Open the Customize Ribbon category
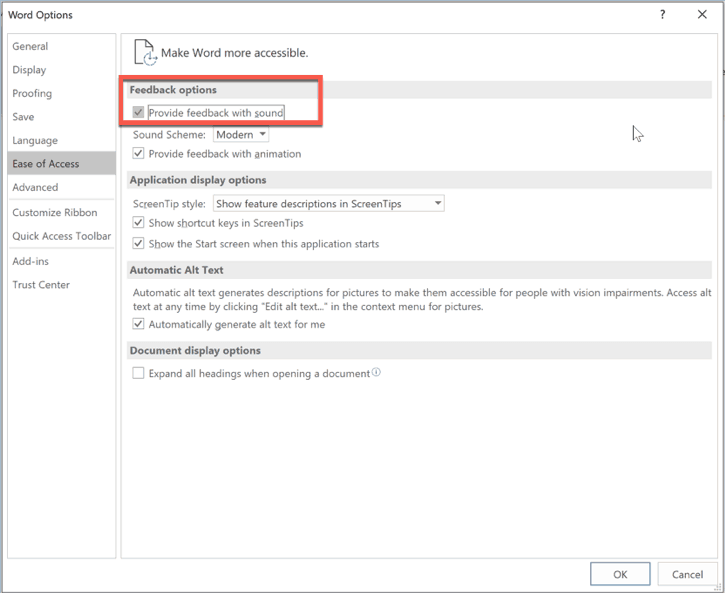Screen dimensions: 725x593 pyautogui.click(x=61, y=213)
